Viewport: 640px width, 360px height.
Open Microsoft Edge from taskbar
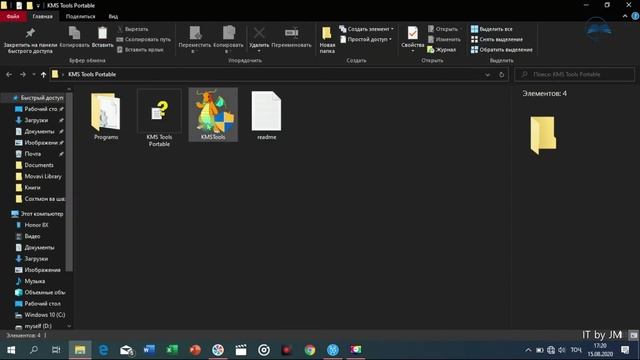click(103, 350)
